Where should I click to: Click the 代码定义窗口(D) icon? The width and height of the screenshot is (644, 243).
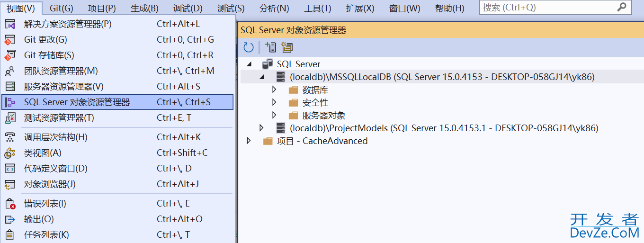[10, 169]
